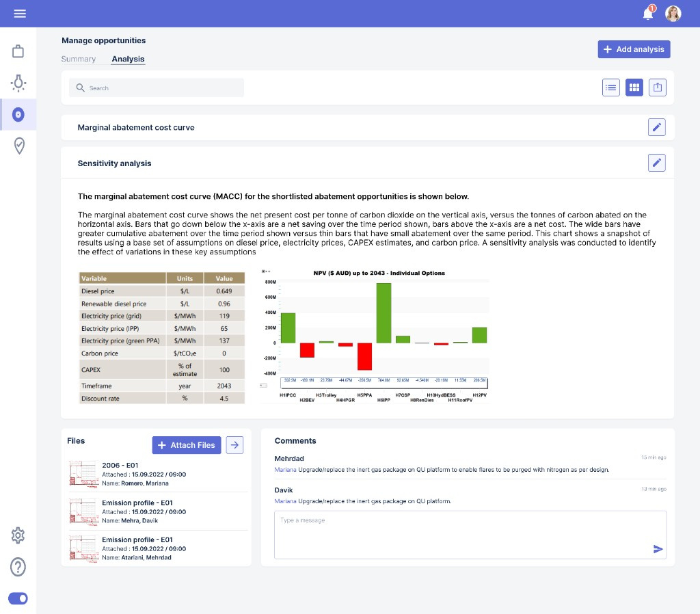Viewport: 700px width, 614px height.
Task: Select the file name 2006 - E01
Action: (120, 466)
